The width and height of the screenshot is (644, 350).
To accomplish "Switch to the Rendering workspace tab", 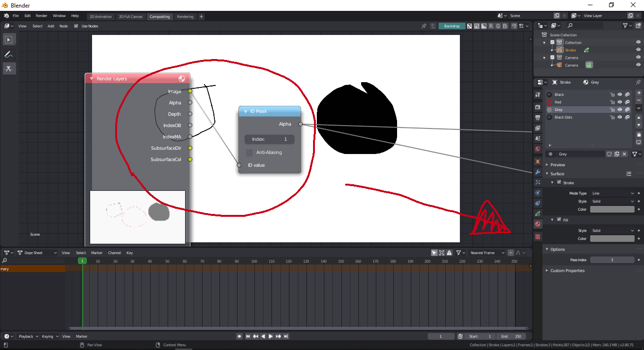I will (185, 17).
